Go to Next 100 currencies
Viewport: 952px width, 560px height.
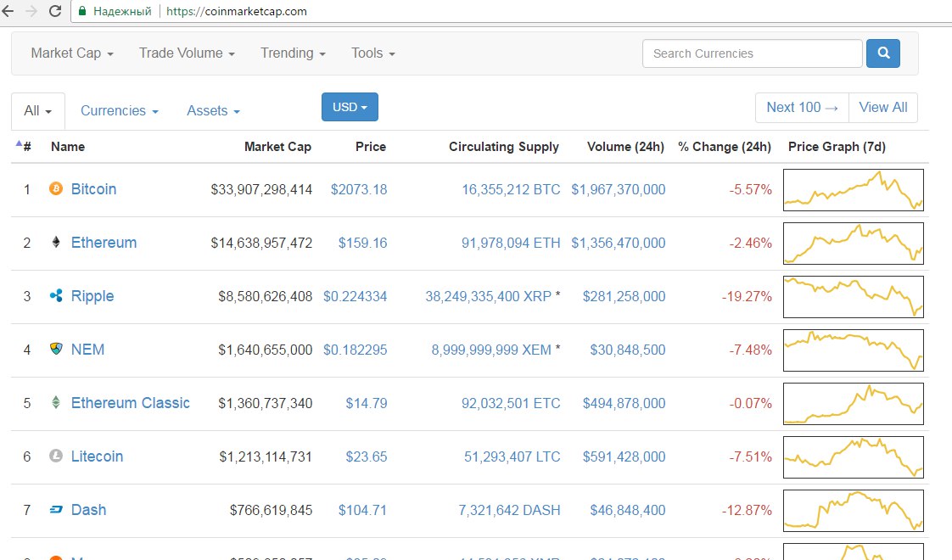coord(802,108)
